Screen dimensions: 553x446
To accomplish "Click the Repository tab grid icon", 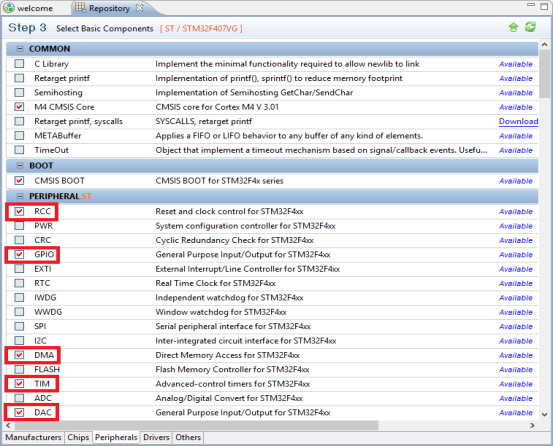I will (80, 7).
